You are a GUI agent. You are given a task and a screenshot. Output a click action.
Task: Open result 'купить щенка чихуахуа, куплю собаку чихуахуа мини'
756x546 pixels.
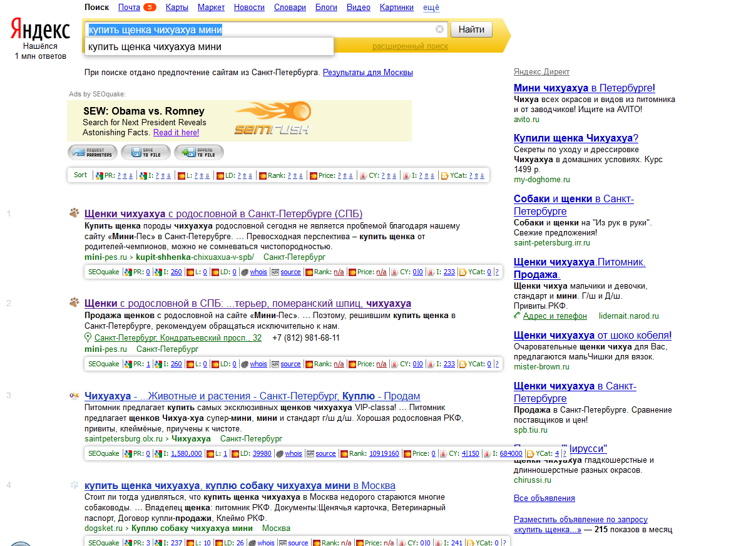click(x=240, y=486)
